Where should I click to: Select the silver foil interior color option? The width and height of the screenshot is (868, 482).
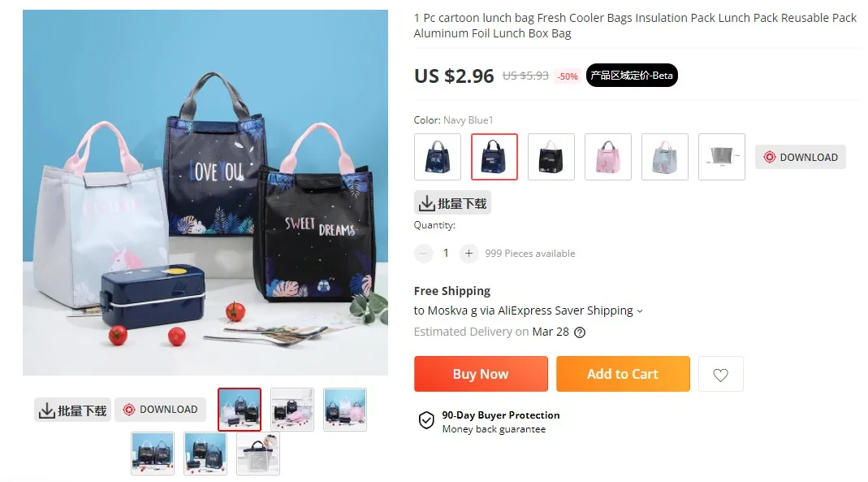(722, 157)
